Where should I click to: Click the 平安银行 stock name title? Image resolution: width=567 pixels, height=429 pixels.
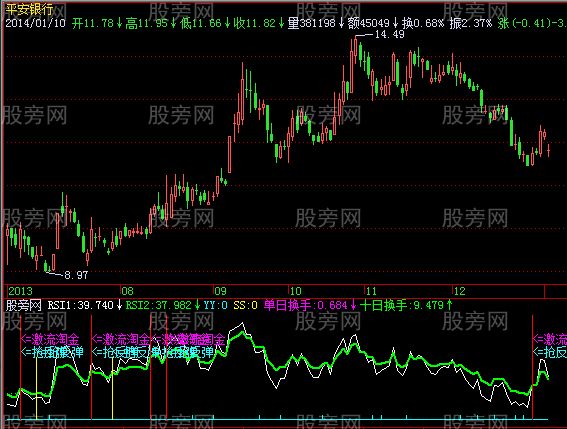29,9
